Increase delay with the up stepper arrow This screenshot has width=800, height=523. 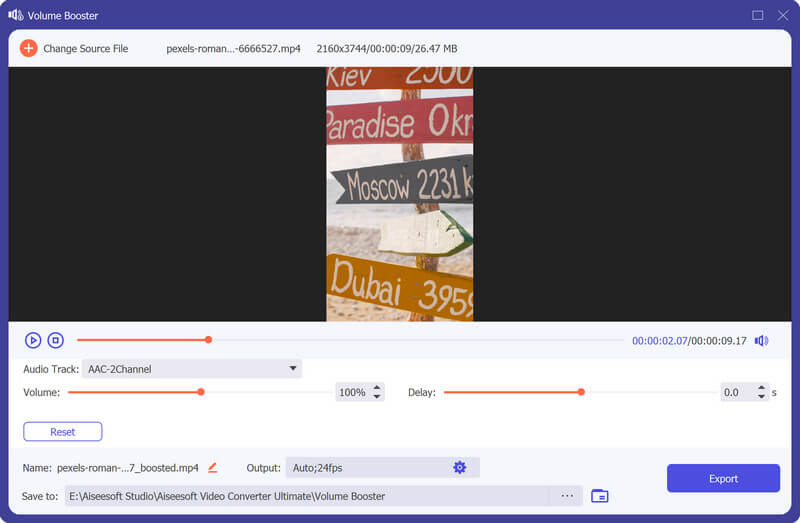[761, 388]
